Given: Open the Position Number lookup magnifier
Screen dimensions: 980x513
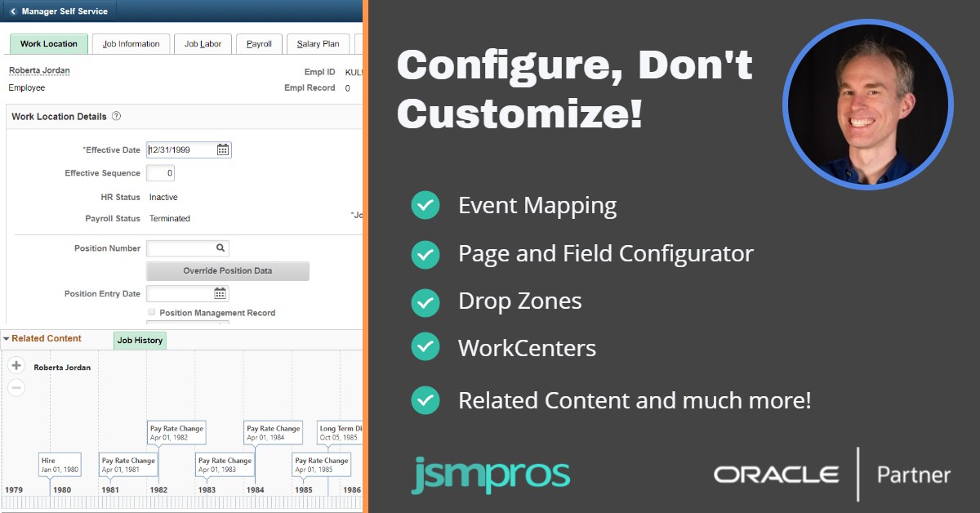Looking at the screenshot, I should click(x=220, y=248).
